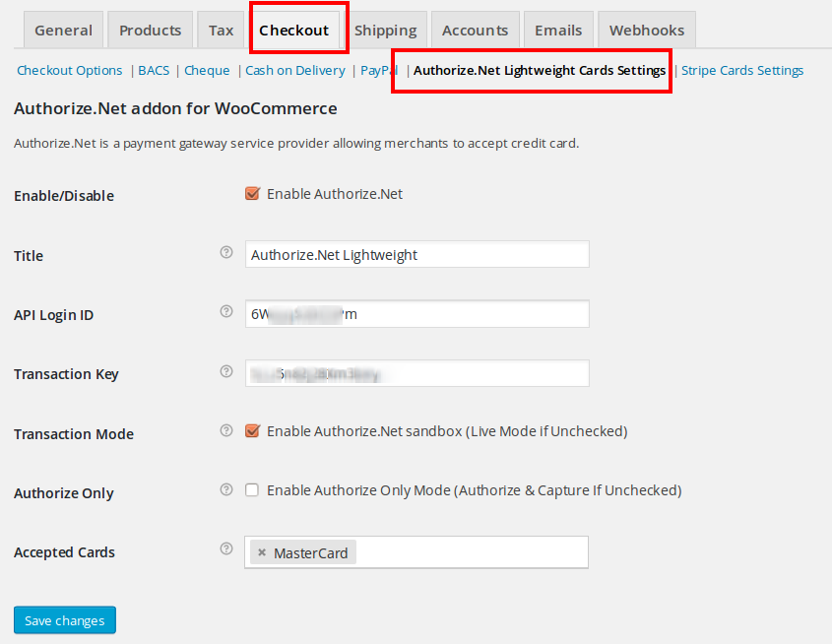Show help tooltip for Title field
The image size is (832, 644).
click(x=226, y=252)
